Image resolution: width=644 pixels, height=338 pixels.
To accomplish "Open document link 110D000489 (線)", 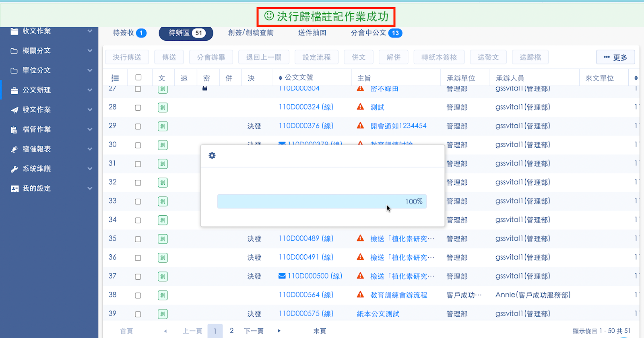I will (306, 239).
